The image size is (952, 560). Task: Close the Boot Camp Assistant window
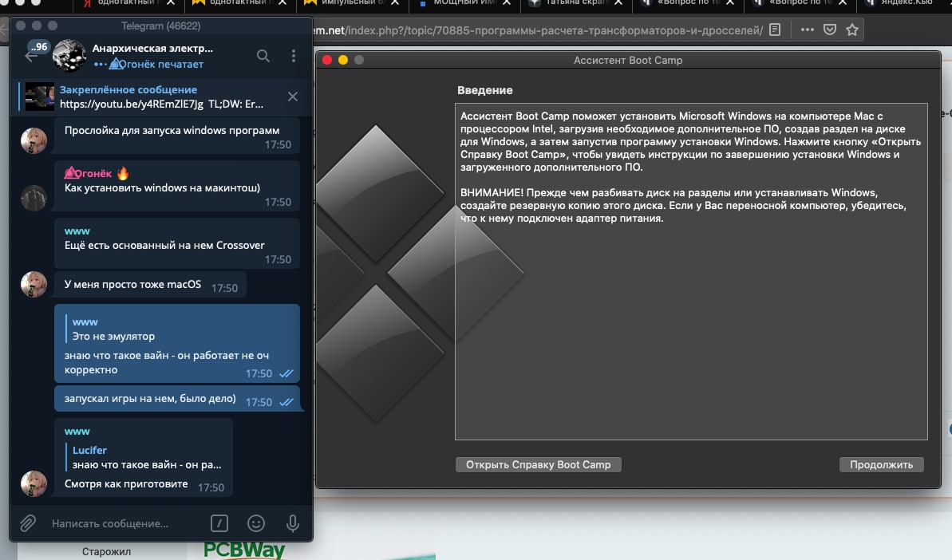(x=327, y=60)
